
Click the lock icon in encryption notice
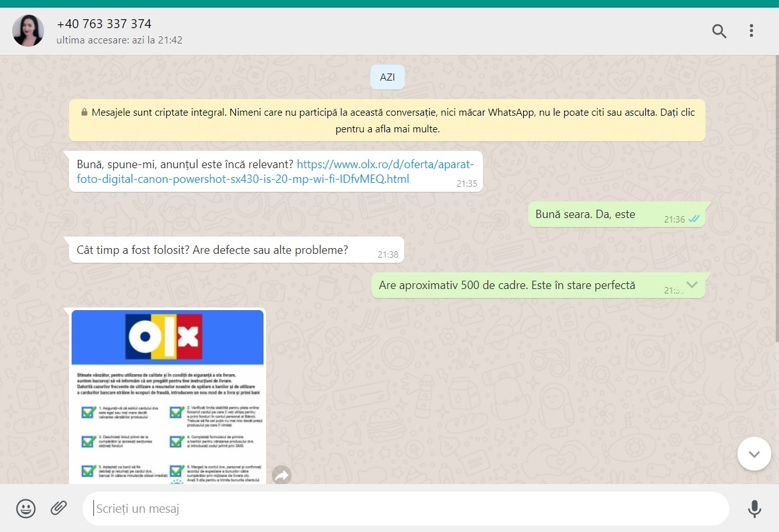tap(84, 112)
